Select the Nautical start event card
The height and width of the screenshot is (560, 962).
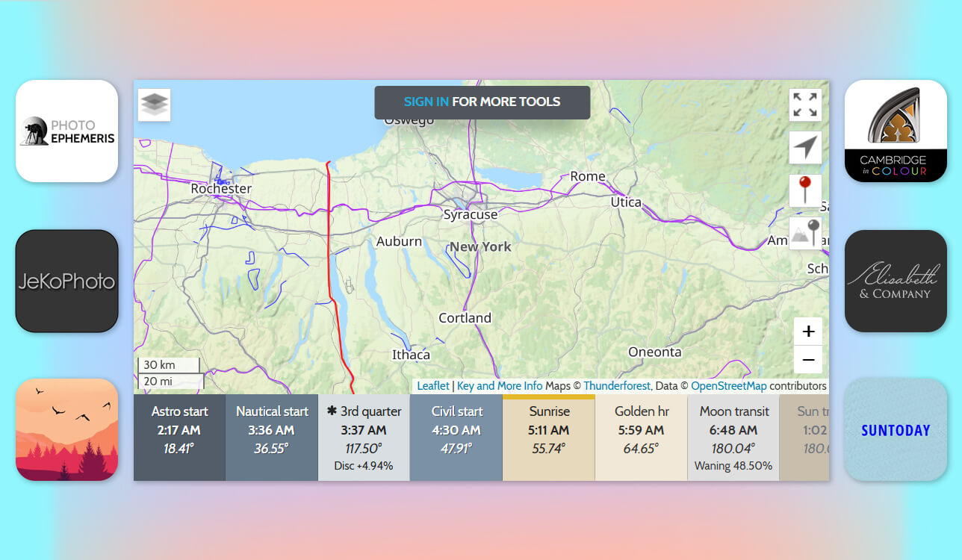click(272, 438)
